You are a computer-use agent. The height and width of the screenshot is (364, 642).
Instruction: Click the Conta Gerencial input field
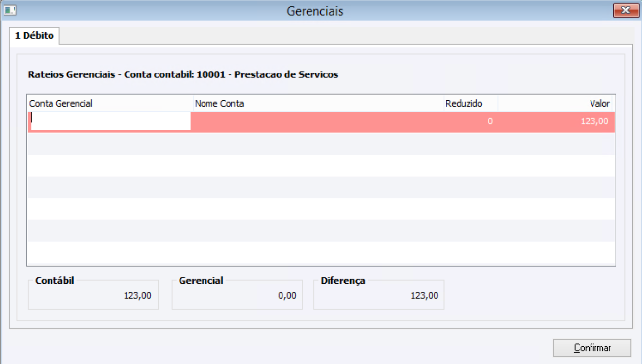click(x=111, y=121)
